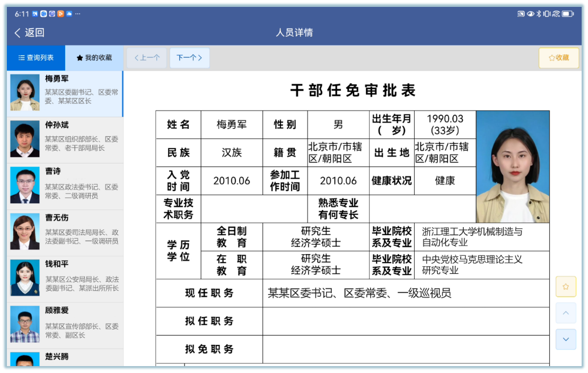Click 钱和平's avatar thumbnail

[25, 278]
